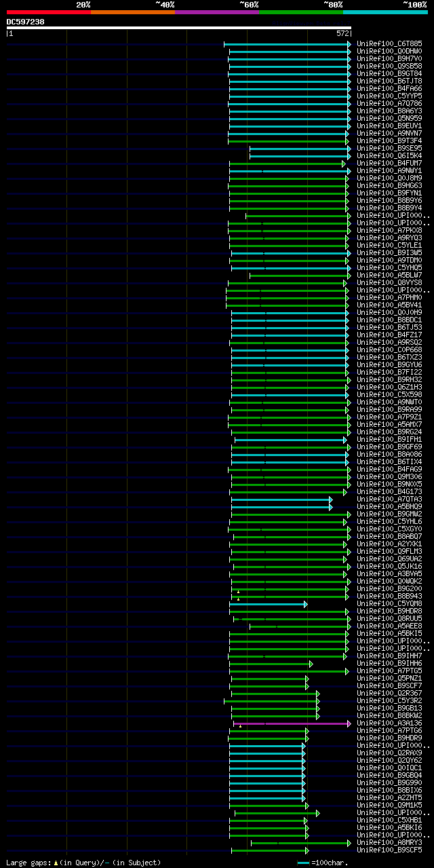Select label UniRef100_B9SCF5
434x868 pixels.
click(x=391, y=850)
